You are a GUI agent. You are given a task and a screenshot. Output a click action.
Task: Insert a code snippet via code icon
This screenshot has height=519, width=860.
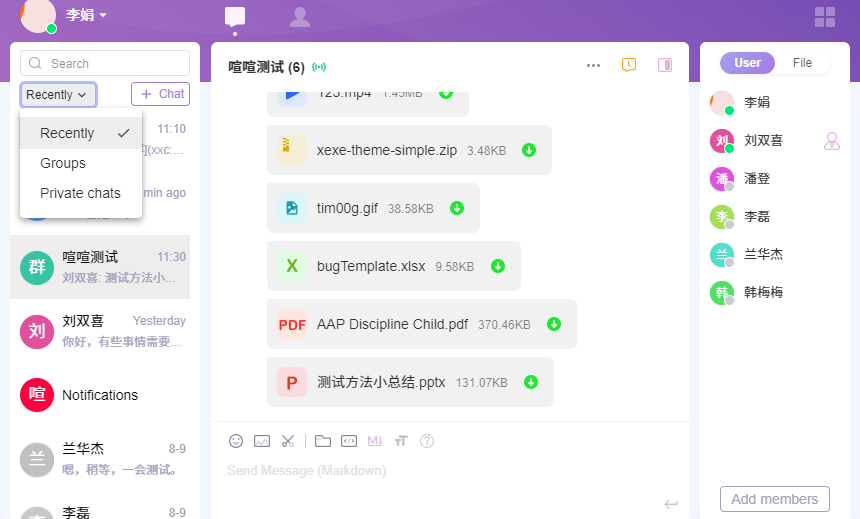(349, 441)
